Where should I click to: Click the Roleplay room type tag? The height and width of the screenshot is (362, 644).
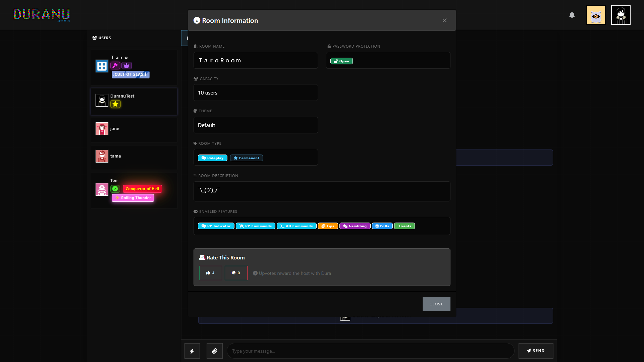point(212,158)
